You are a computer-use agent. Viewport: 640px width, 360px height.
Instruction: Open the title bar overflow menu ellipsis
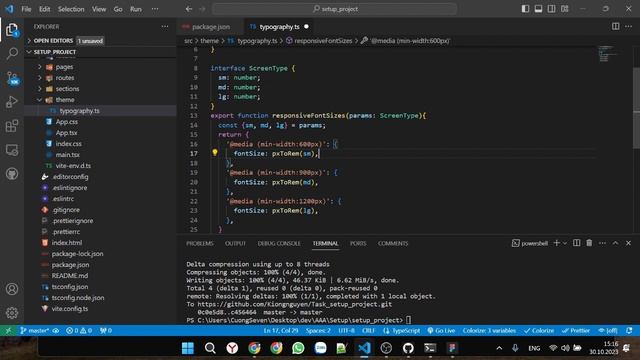tap(155, 9)
